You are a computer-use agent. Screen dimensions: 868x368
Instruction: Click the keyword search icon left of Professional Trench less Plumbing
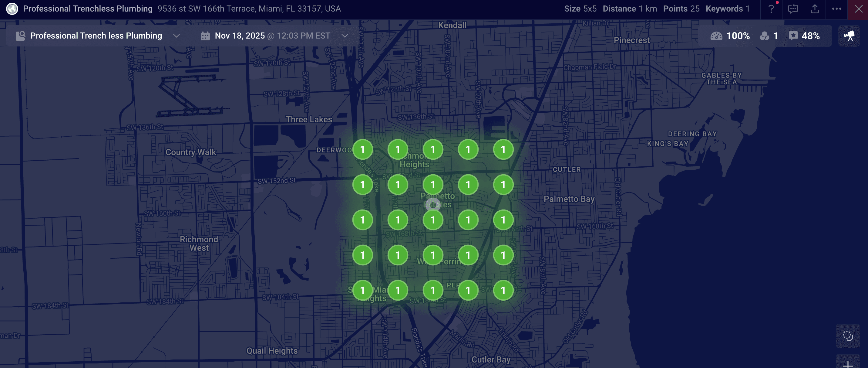[x=21, y=36]
